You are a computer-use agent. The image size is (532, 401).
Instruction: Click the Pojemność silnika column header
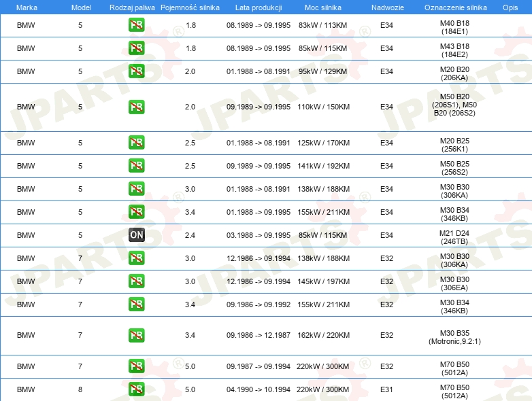[190, 7]
